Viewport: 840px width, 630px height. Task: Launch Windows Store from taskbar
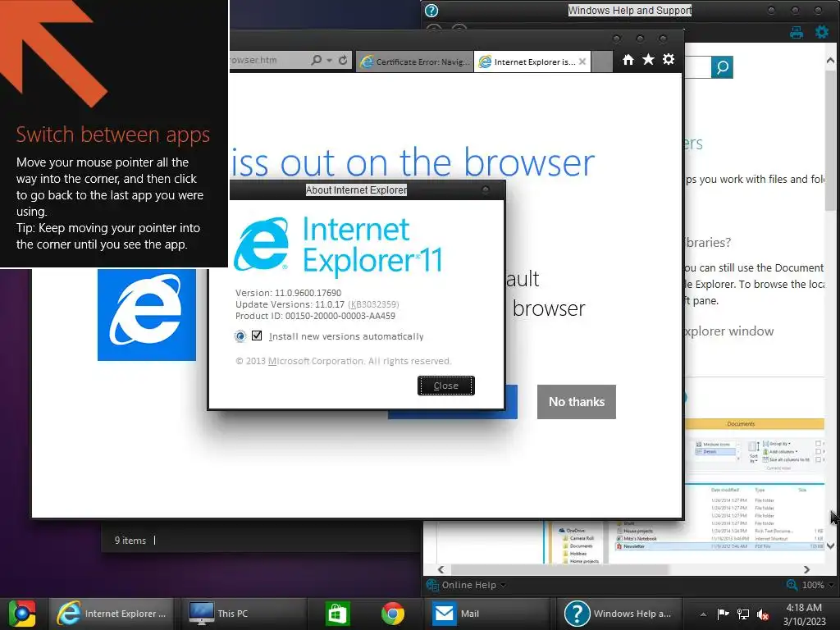(337, 614)
